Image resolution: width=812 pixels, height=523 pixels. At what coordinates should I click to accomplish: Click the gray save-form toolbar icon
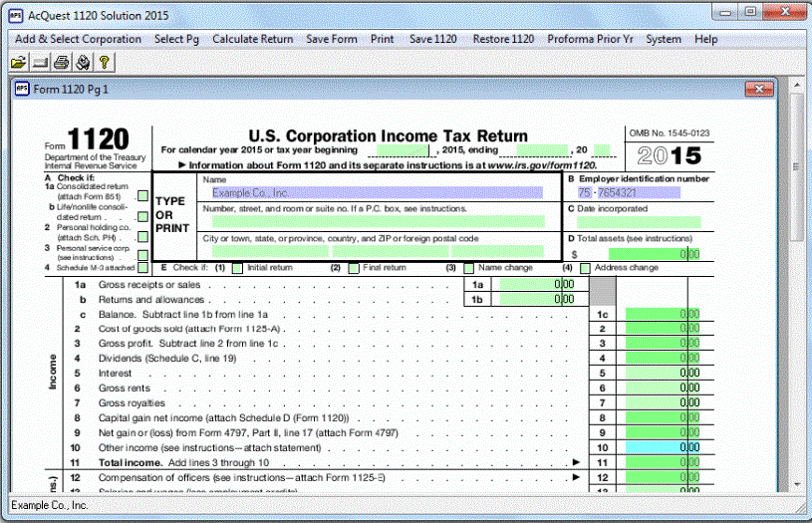pyautogui.click(x=40, y=63)
